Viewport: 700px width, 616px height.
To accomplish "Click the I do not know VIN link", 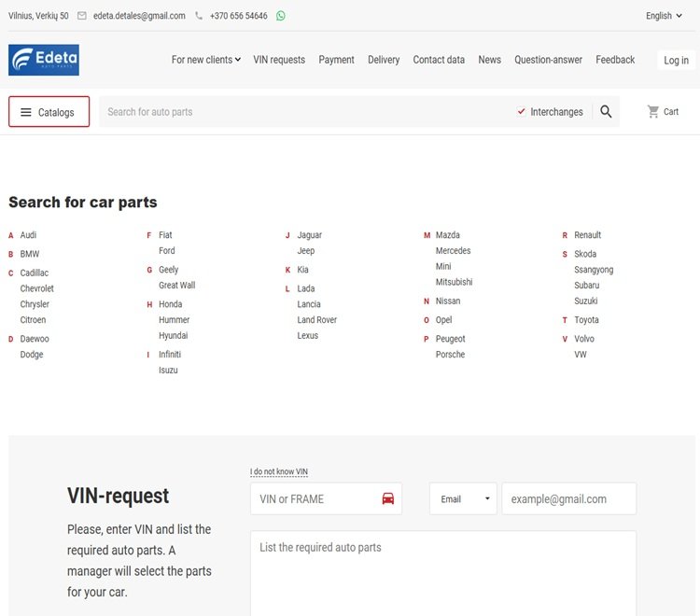I will (279, 472).
